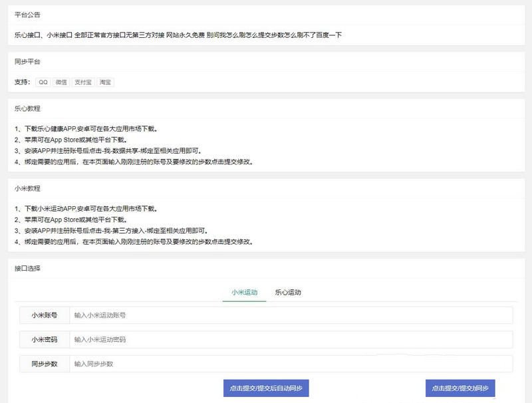Viewport: 532px width, 403px height.
Task: Select the 淘宝 platform tag
Action: (x=106, y=82)
